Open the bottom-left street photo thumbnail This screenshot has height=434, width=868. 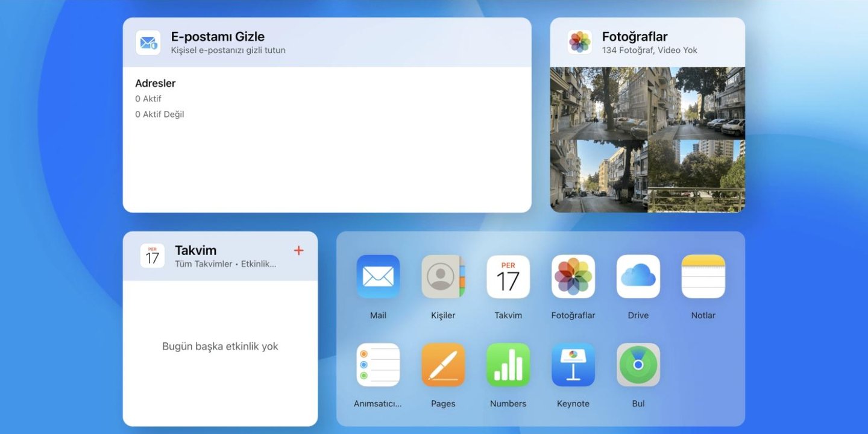coord(599,177)
